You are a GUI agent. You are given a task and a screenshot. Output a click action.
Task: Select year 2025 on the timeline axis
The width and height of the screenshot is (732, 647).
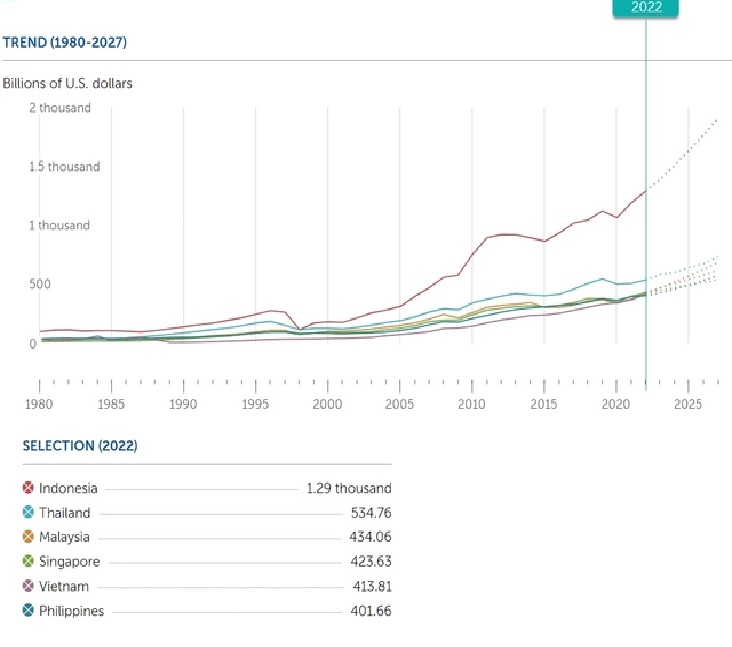(688, 404)
